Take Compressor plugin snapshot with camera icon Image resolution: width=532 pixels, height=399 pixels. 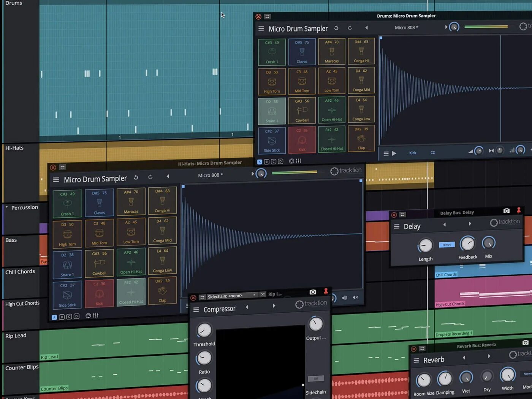click(313, 292)
